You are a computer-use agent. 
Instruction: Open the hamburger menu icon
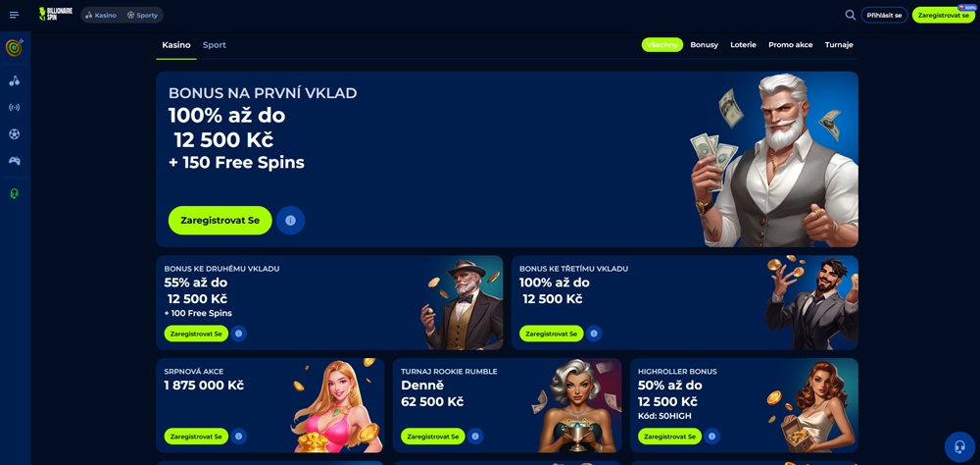tap(15, 15)
